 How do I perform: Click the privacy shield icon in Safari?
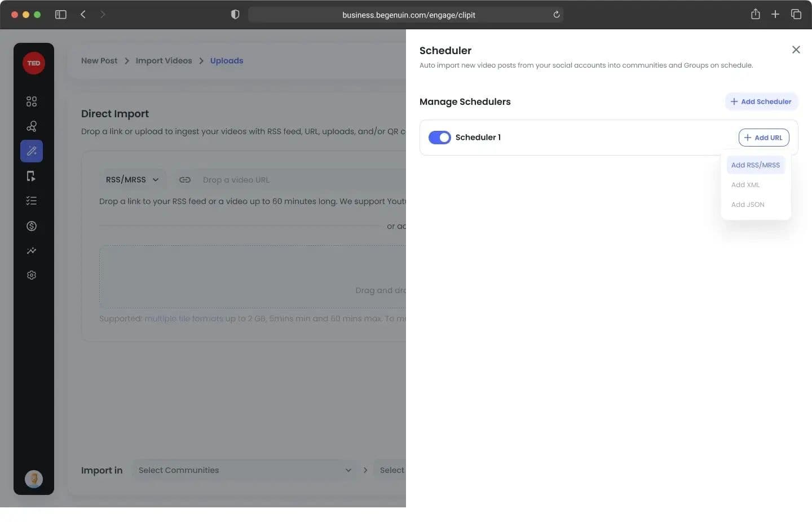pyautogui.click(x=235, y=15)
